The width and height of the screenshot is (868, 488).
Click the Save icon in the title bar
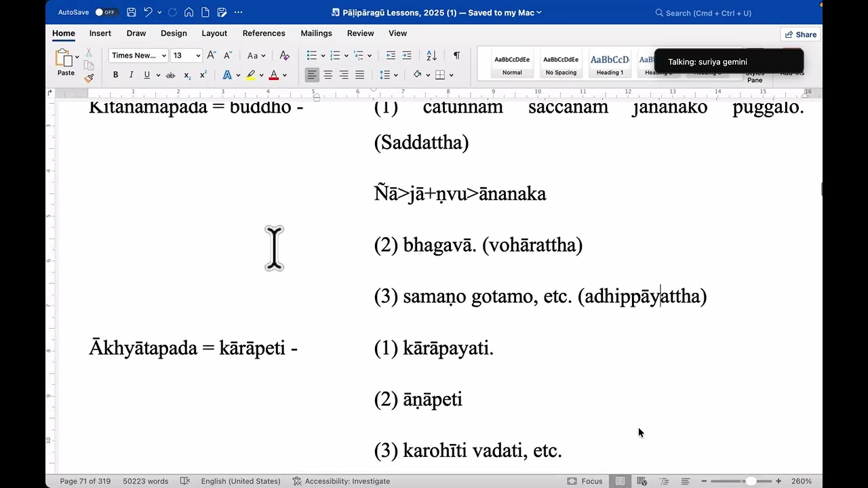pos(131,12)
